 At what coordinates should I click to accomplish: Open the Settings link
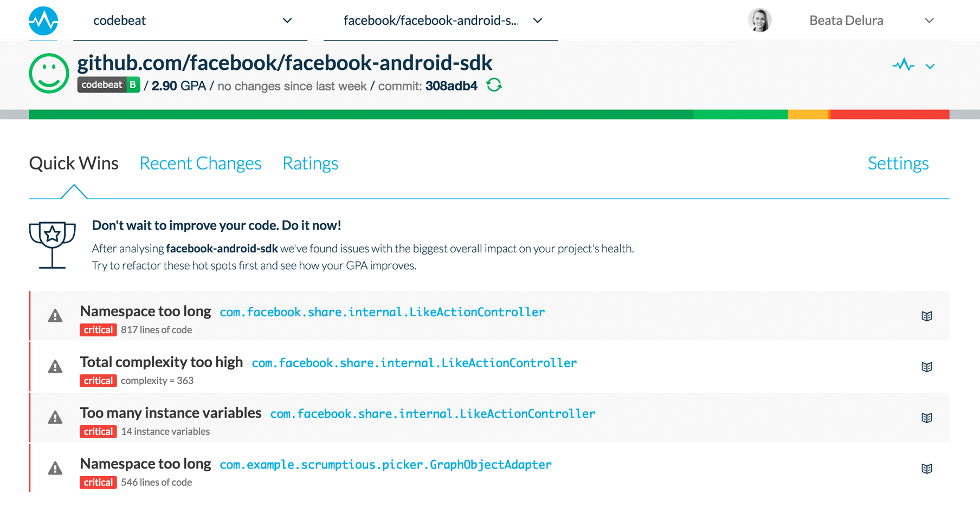[898, 163]
